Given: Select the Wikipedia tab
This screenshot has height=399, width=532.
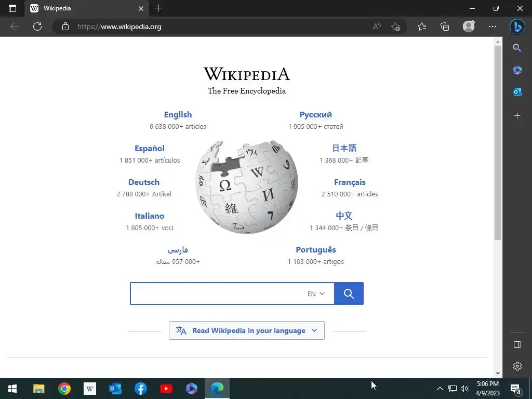Looking at the screenshot, I should click(87, 8).
